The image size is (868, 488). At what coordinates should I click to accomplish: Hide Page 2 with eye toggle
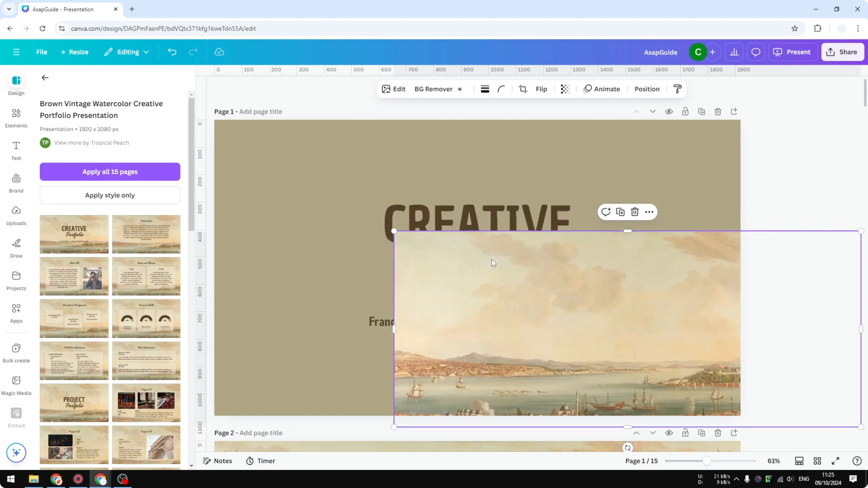click(669, 433)
